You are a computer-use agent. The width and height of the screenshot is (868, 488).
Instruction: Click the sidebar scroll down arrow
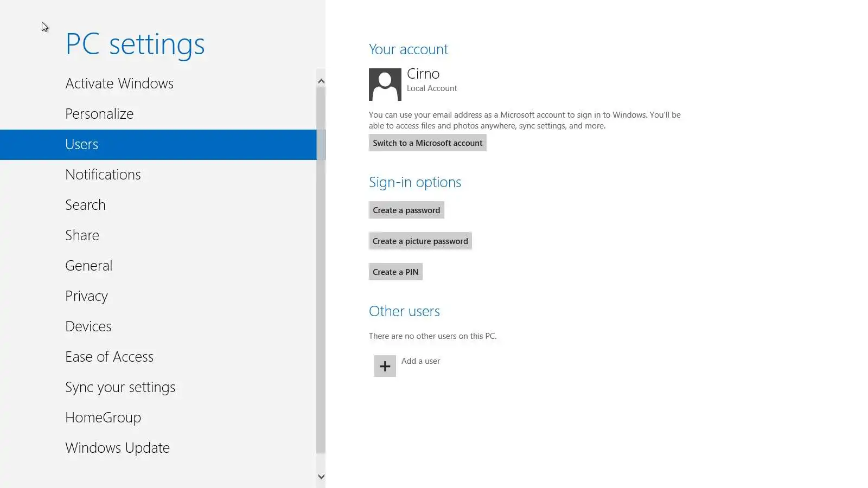point(321,477)
